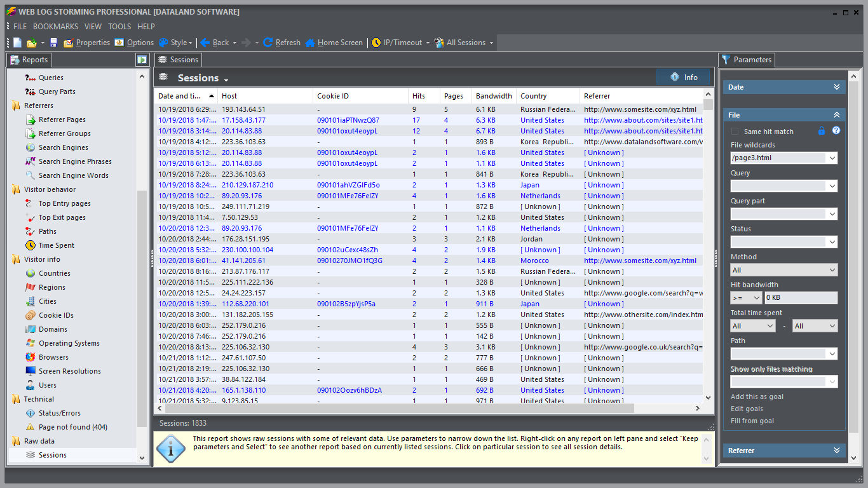Open the HELP menu

[146, 27]
